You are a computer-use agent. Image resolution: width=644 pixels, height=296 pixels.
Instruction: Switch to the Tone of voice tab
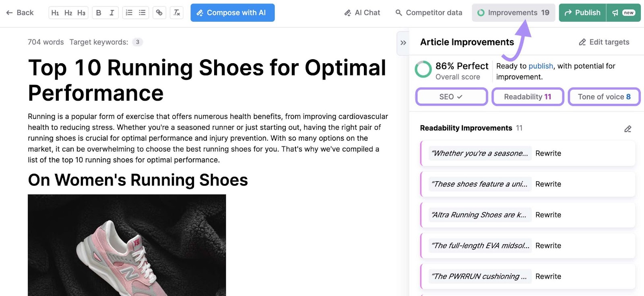click(604, 97)
